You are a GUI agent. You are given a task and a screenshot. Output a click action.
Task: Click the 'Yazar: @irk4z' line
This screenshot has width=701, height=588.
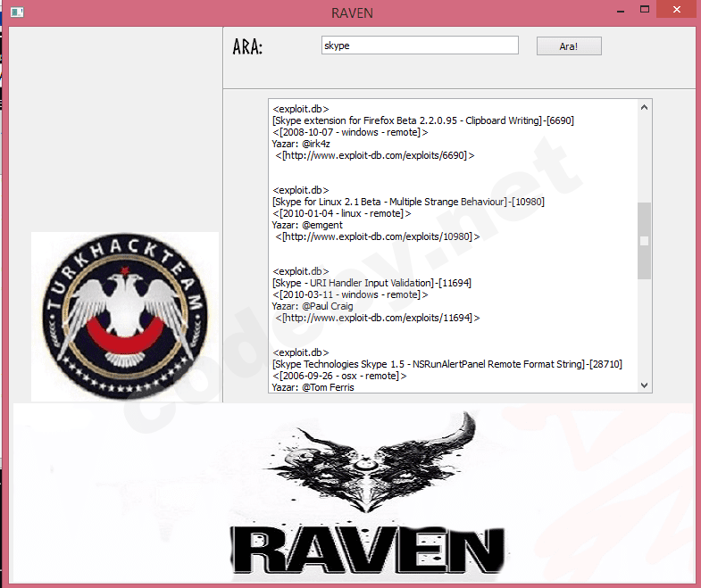[x=301, y=144]
